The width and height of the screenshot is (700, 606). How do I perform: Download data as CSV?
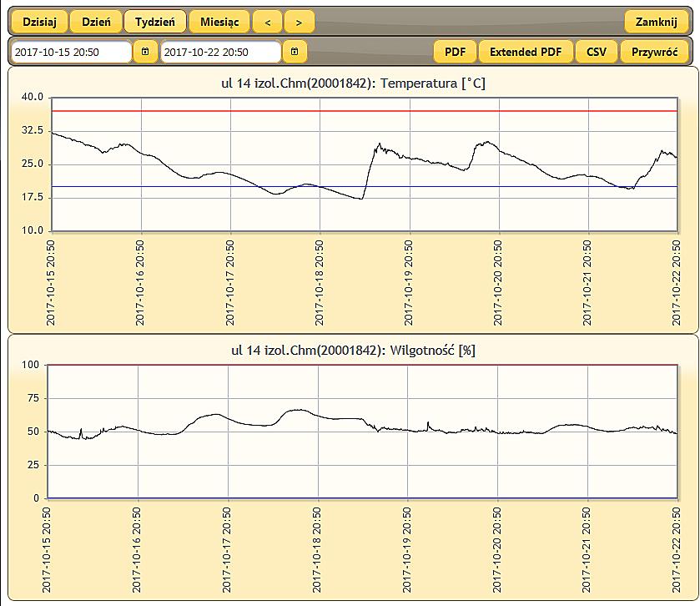596,52
